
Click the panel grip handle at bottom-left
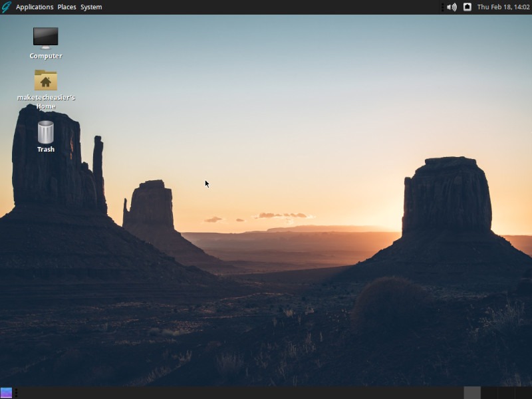[x=17, y=392]
